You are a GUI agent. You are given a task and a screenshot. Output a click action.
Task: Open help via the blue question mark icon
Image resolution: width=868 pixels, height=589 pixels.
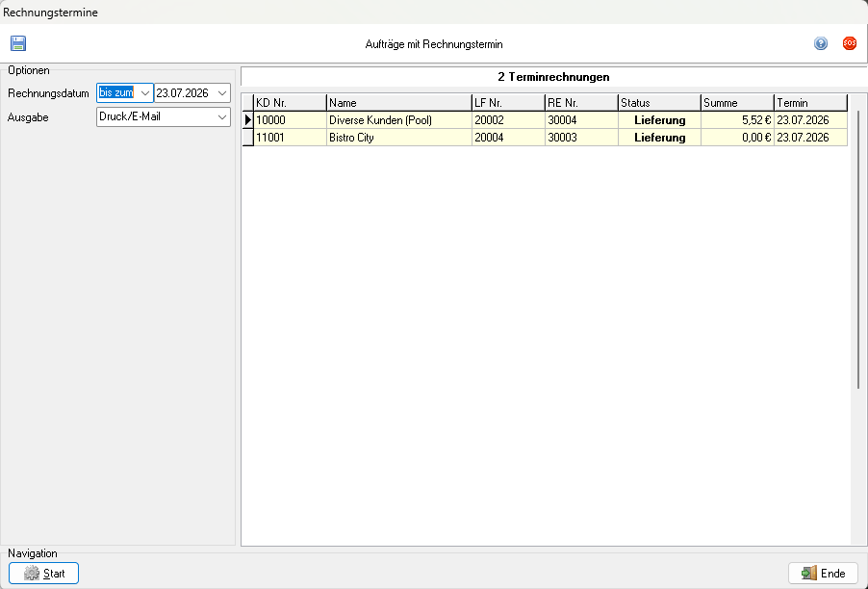click(821, 43)
